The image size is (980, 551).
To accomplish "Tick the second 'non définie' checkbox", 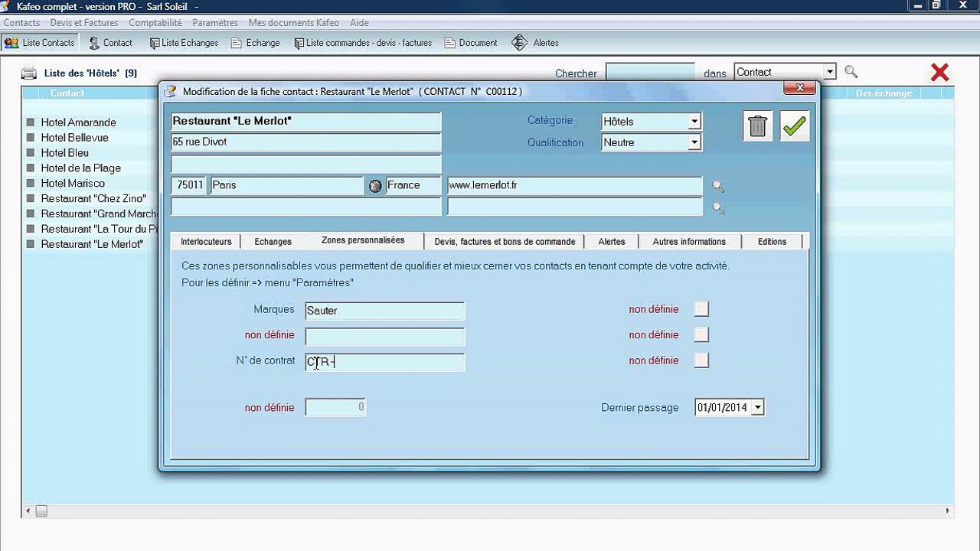I will pyautogui.click(x=701, y=334).
